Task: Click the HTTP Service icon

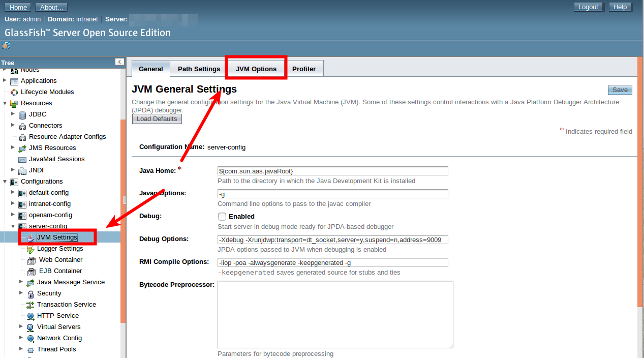Action: pos(30,316)
